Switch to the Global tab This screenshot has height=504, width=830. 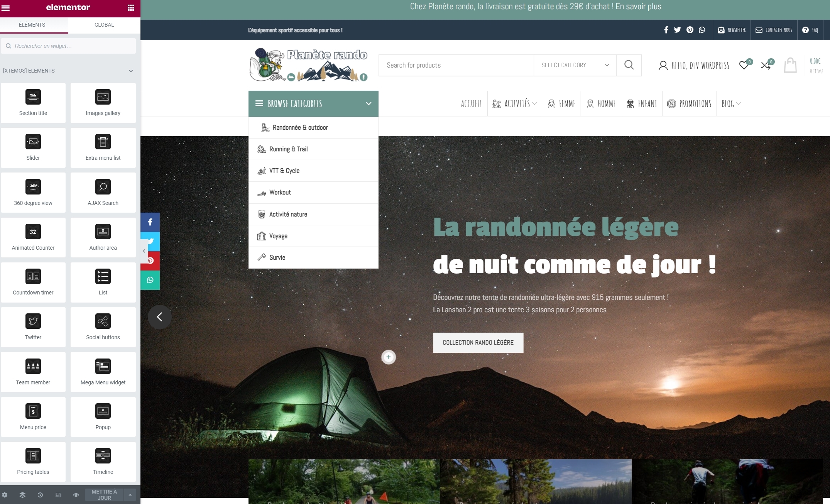[x=104, y=25]
